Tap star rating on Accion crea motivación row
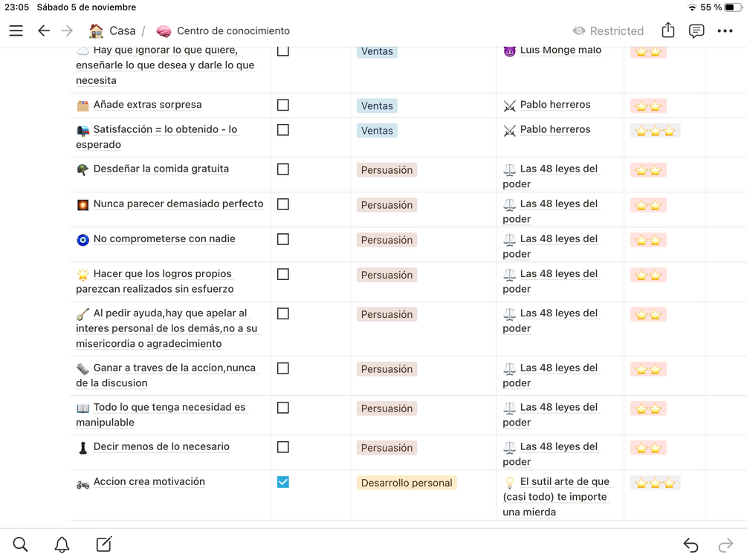Viewport: 747px width, 560px height. 655,483
